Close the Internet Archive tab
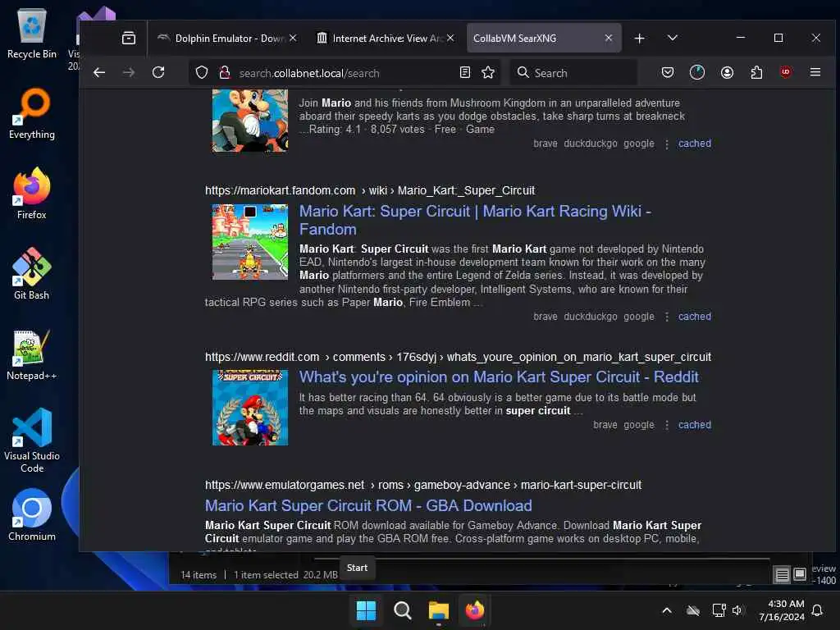Viewport: 840px width, 630px height. (x=450, y=38)
